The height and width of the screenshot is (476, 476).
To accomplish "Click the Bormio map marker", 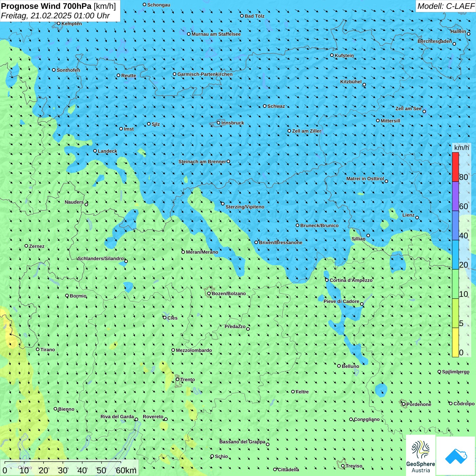I will tap(67, 296).
